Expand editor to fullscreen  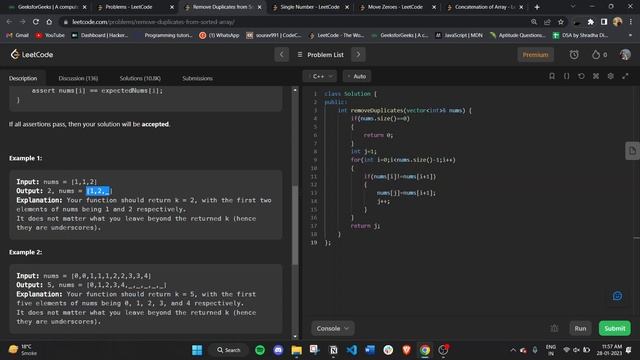(x=625, y=76)
